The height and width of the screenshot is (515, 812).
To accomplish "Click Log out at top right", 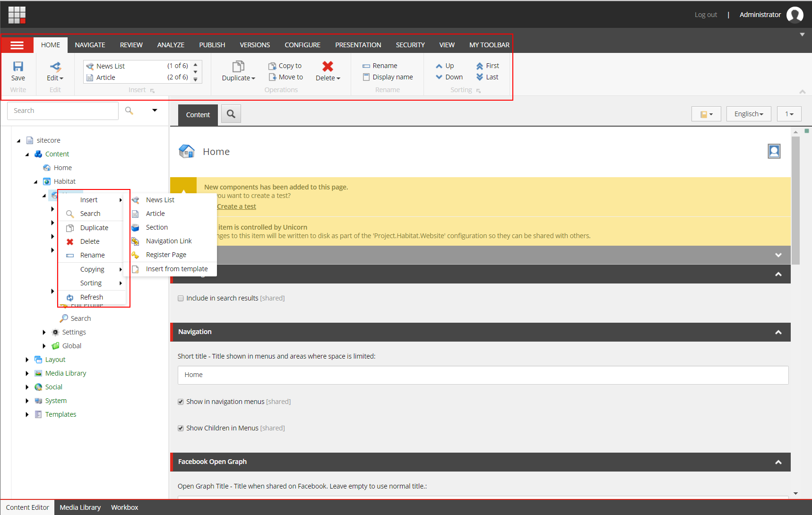I will (706, 15).
